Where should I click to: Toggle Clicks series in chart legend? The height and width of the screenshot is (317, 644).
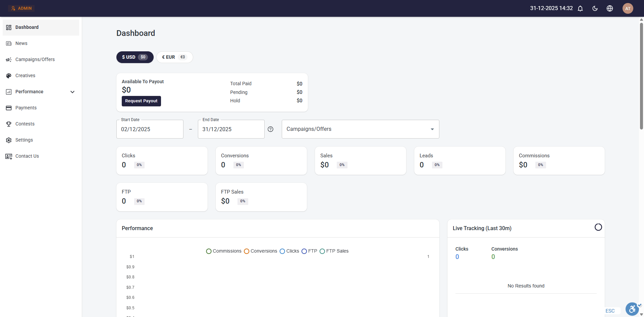[x=289, y=251]
